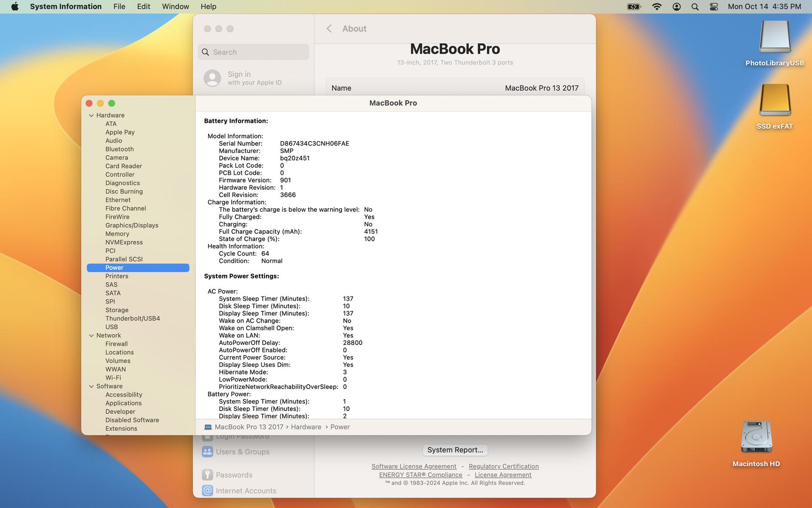Click the user account menu bar icon
Screen dimensions: 812x508
click(677, 7)
